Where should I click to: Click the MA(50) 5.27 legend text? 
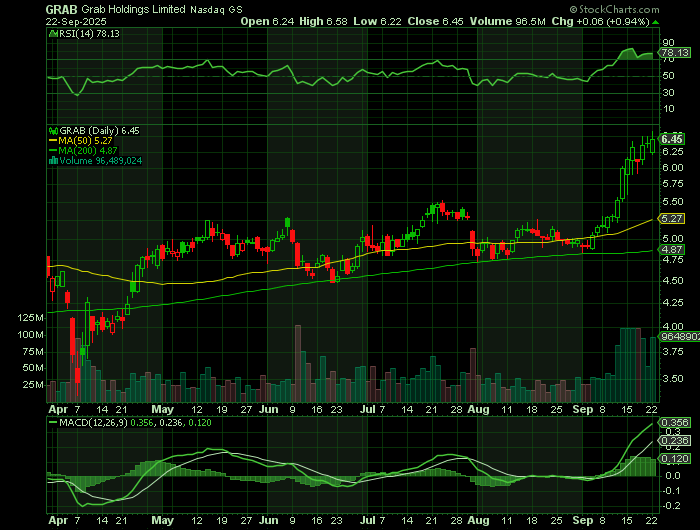pos(85,141)
